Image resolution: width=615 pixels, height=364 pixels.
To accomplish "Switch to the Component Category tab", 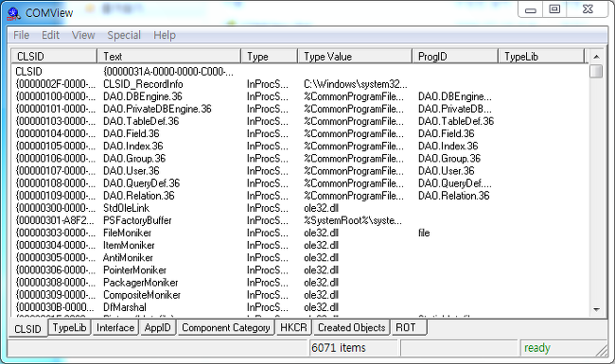I will click(x=226, y=327).
